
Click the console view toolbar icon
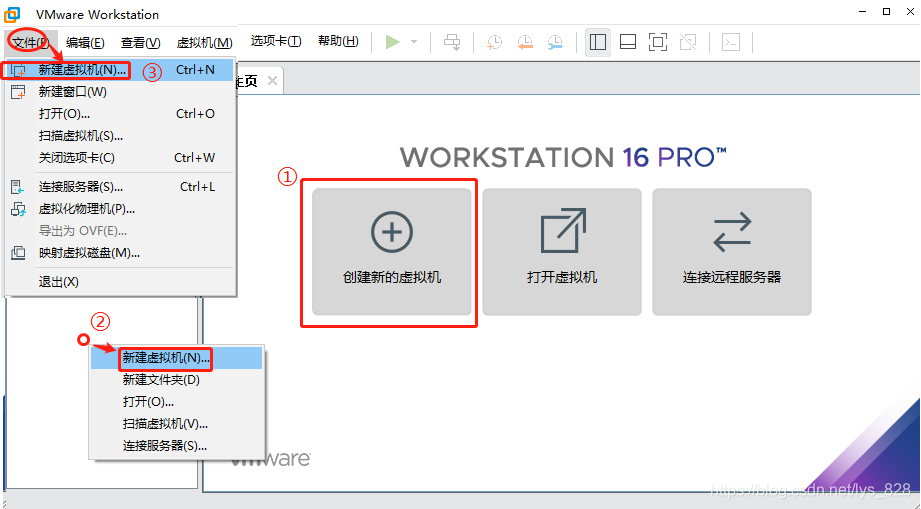pyautogui.click(x=731, y=42)
